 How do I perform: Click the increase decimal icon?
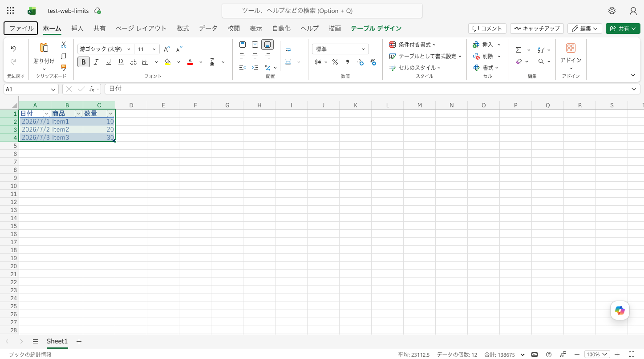[360, 62]
